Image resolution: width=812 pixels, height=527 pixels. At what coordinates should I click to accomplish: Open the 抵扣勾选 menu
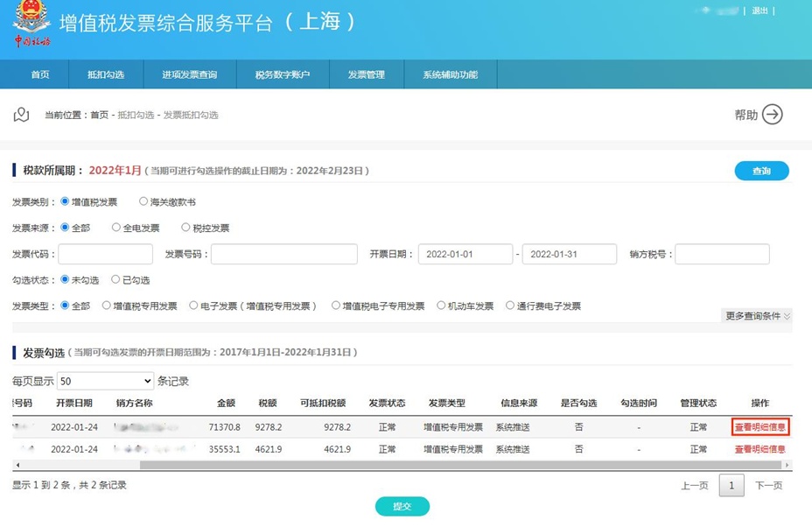coord(106,74)
